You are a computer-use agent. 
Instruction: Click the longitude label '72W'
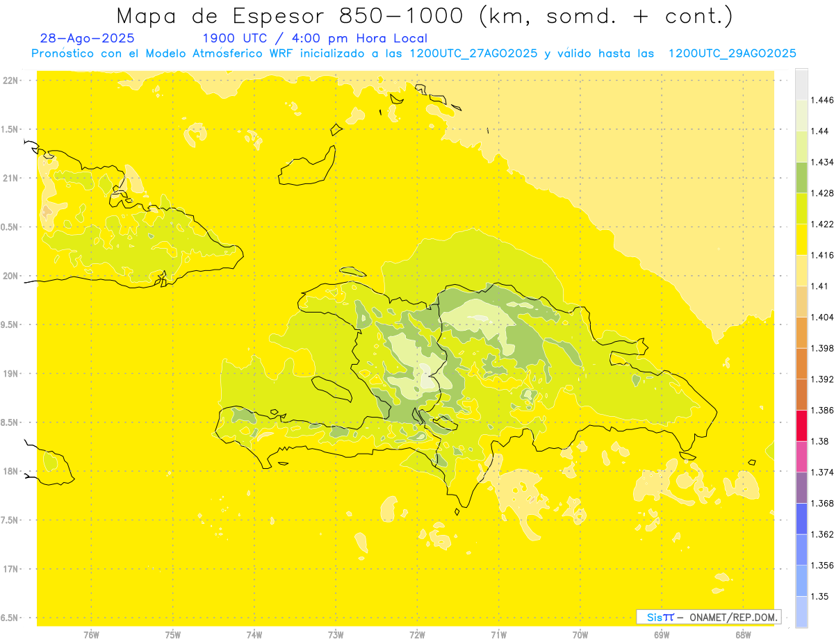click(417, 635)
